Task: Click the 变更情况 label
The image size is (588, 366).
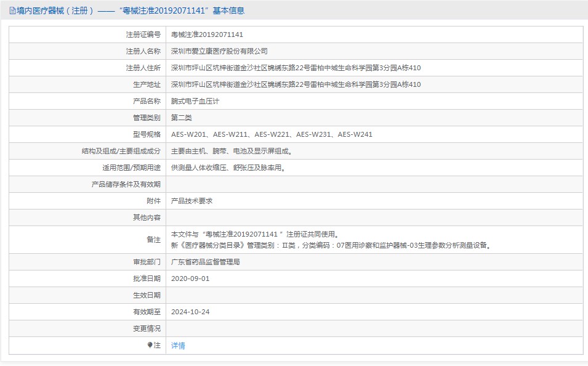Action: [147, 328]
